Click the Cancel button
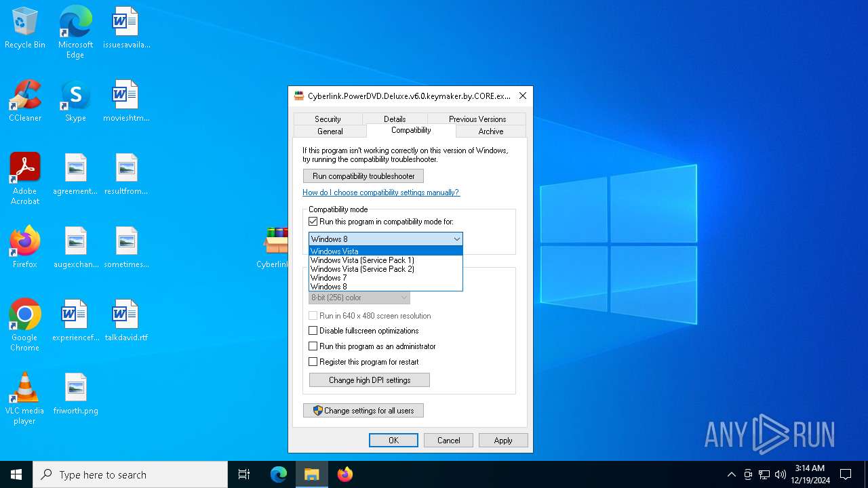868x488 pixels. [448, 441]
